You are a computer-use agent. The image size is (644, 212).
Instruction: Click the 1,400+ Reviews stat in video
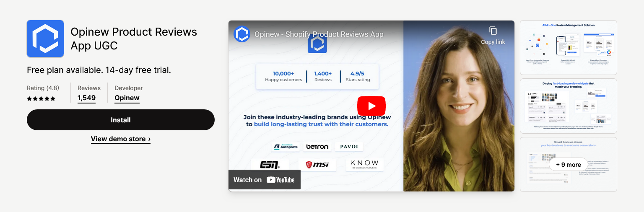323,76
